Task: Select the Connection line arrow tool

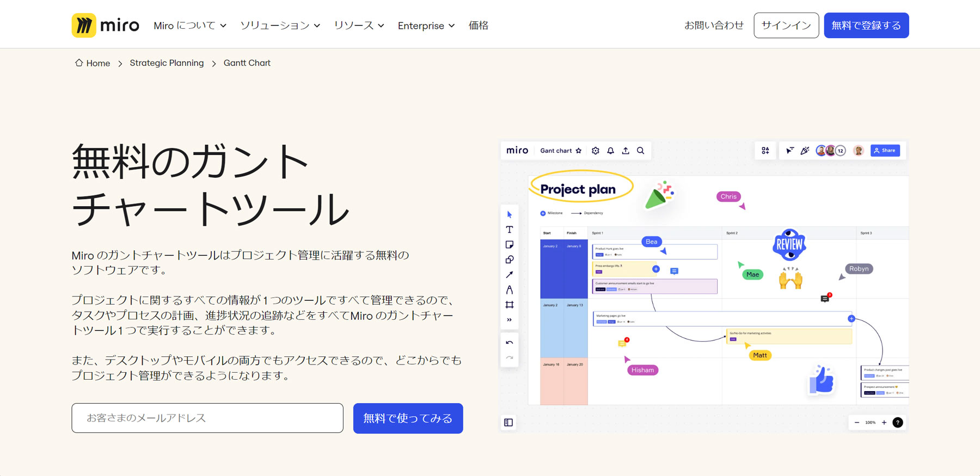Action: point(510,275)
